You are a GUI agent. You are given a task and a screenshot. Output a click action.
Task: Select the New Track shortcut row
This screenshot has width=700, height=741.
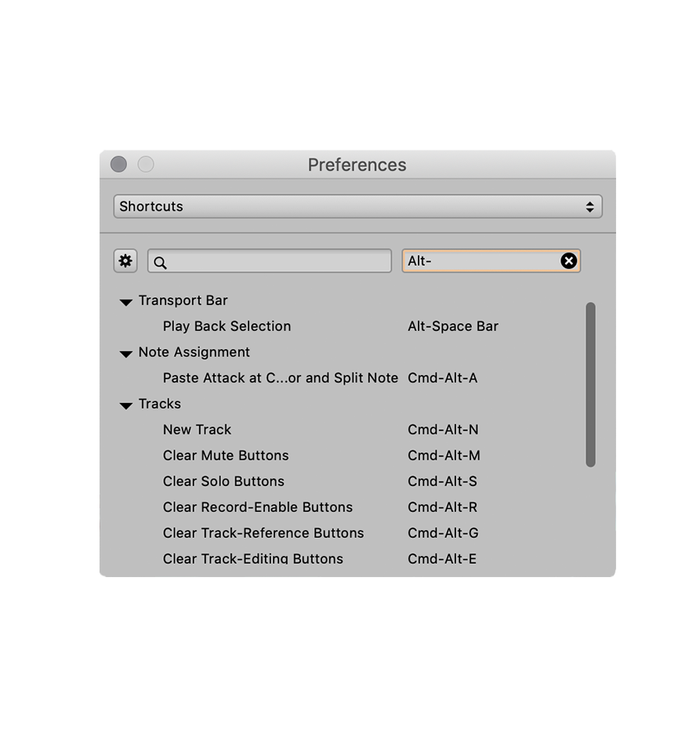tap(197, 430)
